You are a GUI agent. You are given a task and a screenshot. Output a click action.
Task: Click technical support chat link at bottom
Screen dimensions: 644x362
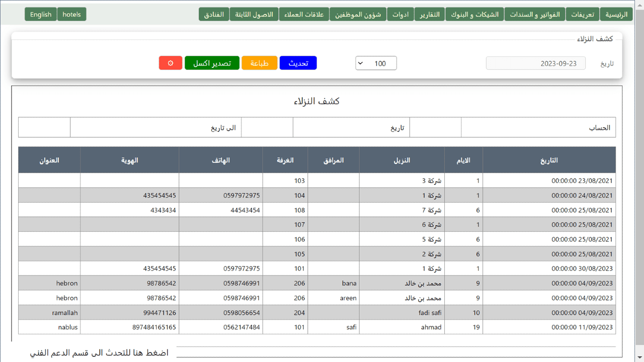(x=99, y=353)
